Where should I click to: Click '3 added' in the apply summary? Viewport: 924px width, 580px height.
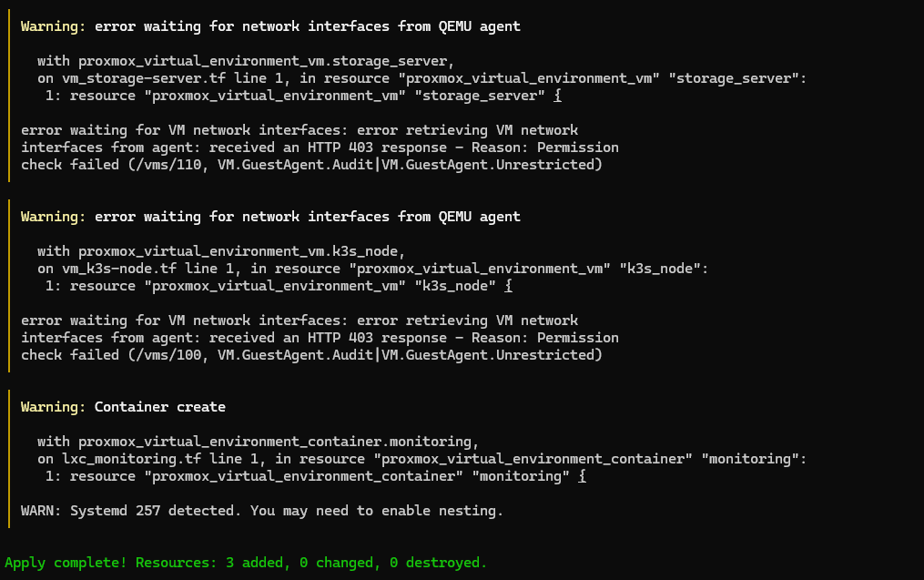[x=255, y=563]
